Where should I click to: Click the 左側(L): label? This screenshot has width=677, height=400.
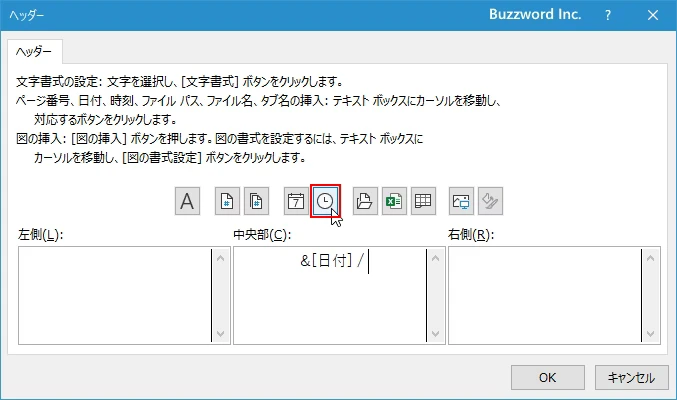click(41, 235)
